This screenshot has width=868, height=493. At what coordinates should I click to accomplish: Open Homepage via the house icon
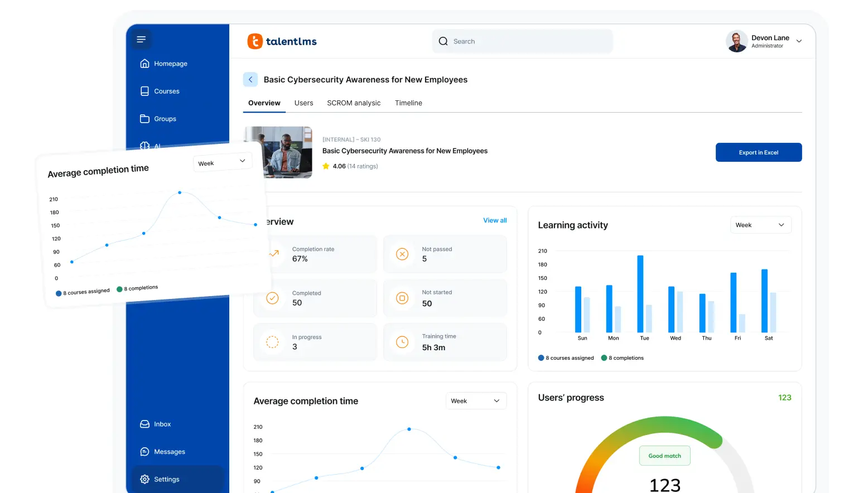pyautogui.click(x=144, y=64)
